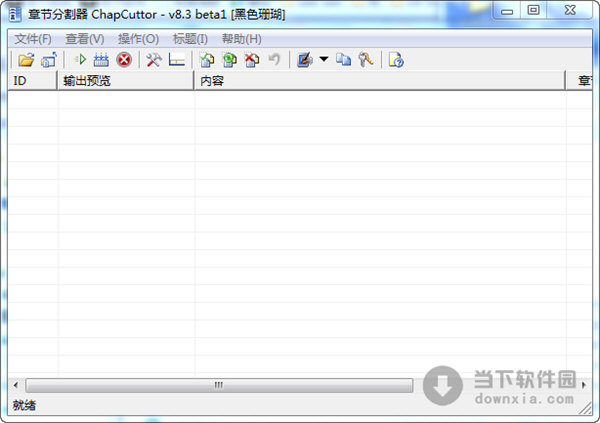Open the 查看(V) menu
Screen dimensions: 600x423
coord(85,39)
